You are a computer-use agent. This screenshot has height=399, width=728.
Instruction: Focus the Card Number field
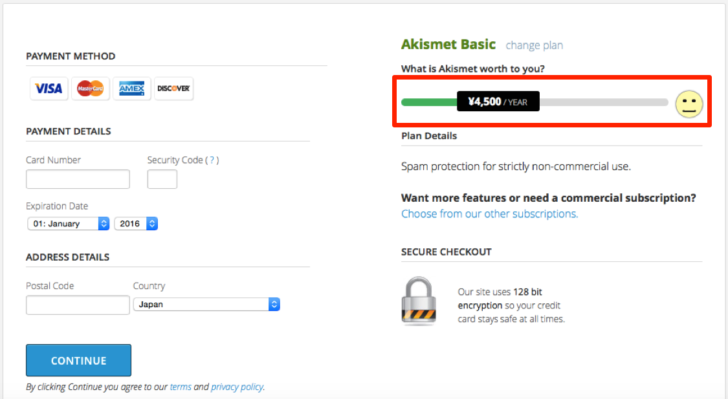coord(78,179)
